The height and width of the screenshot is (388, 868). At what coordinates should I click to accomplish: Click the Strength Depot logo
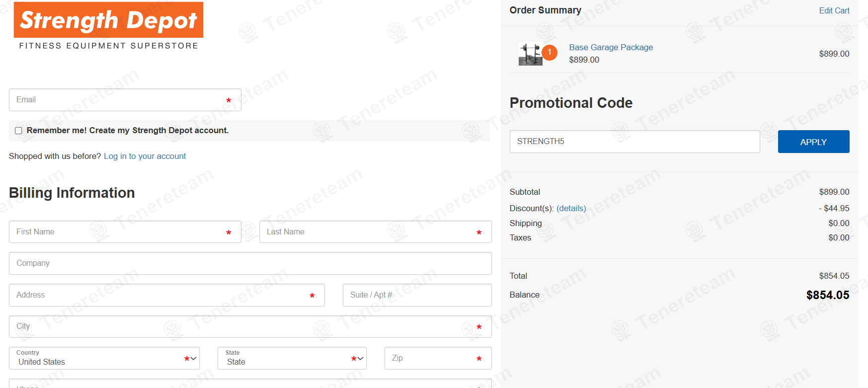(x=108, y=26)
